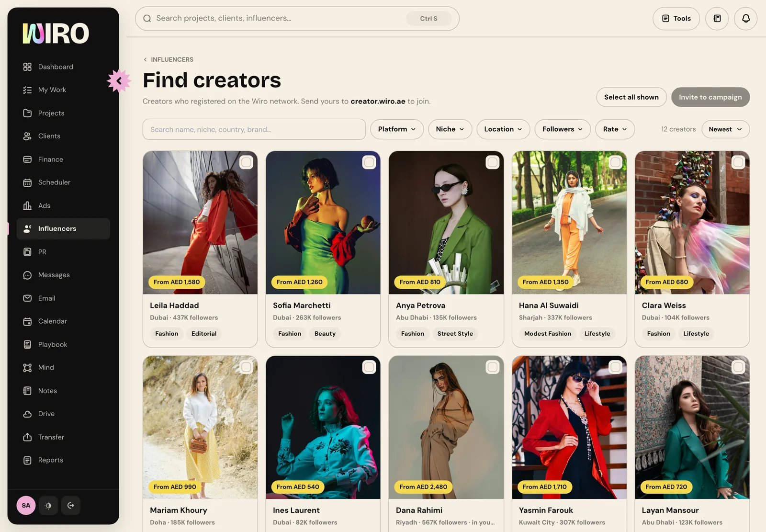Screen dimensions: 766x532
Task: Open Projects from the sidebar
Action: pyautogui.click(x=63, y=113)
